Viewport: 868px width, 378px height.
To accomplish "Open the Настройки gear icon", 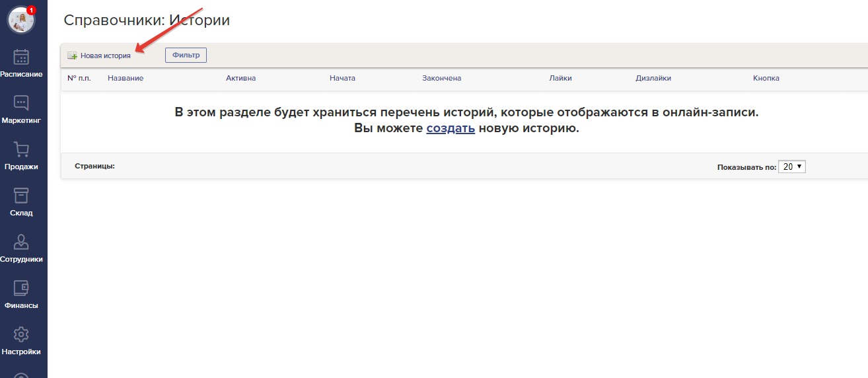I will click(x=21, y=334).
